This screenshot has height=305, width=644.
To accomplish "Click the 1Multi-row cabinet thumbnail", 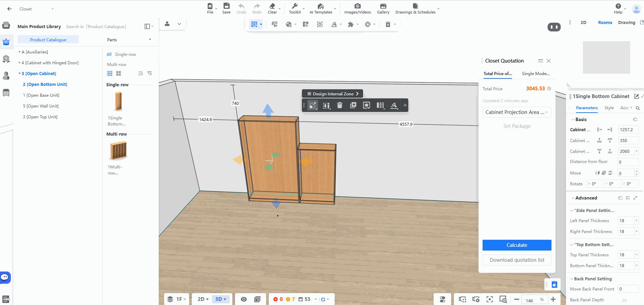I will (118, 151).
